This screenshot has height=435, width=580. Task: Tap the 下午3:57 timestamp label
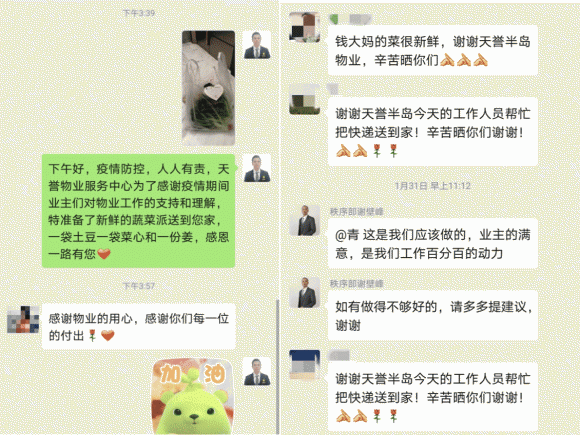point(139,286)
